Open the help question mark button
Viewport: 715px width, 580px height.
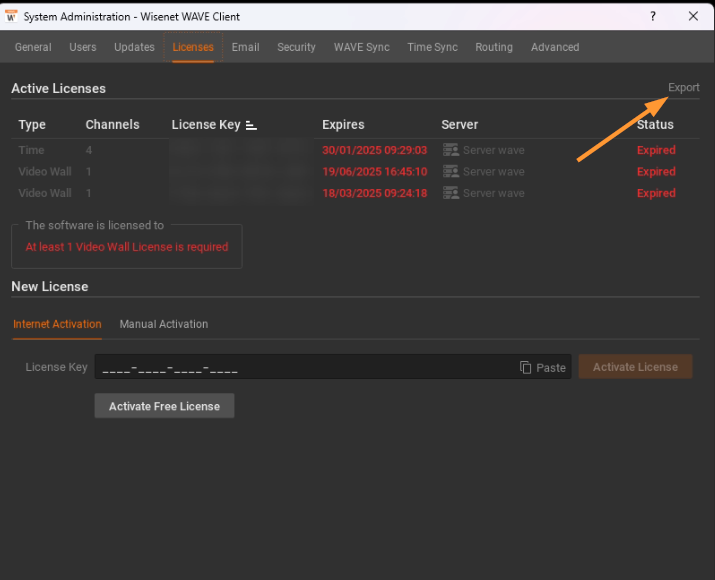tap(653, 16)
